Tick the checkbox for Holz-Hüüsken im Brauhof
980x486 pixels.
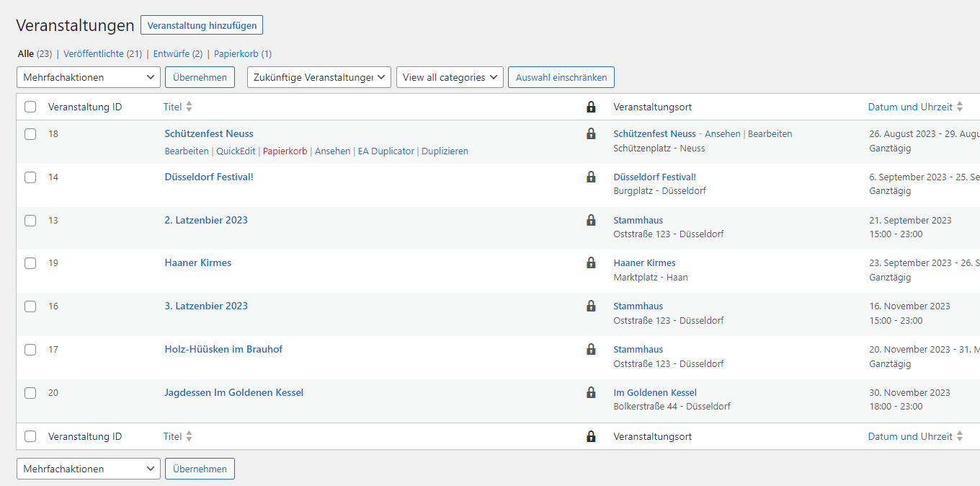click(x=30, y=350)
